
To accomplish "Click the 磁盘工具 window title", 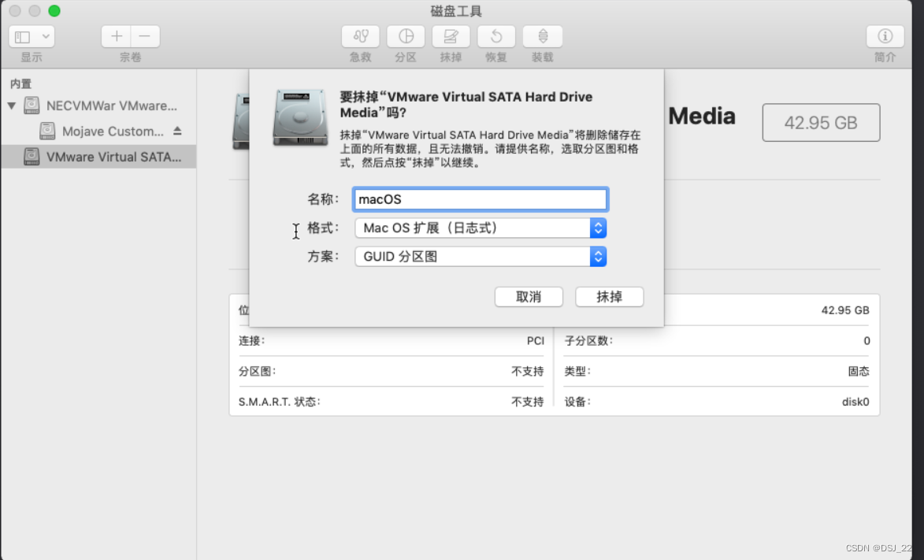I will click(x=456, y=10).
